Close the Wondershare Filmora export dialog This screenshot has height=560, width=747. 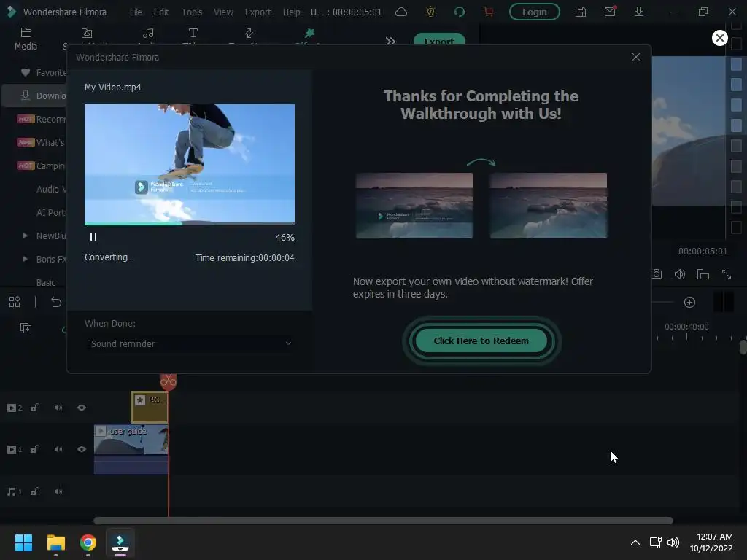(636, 57)
